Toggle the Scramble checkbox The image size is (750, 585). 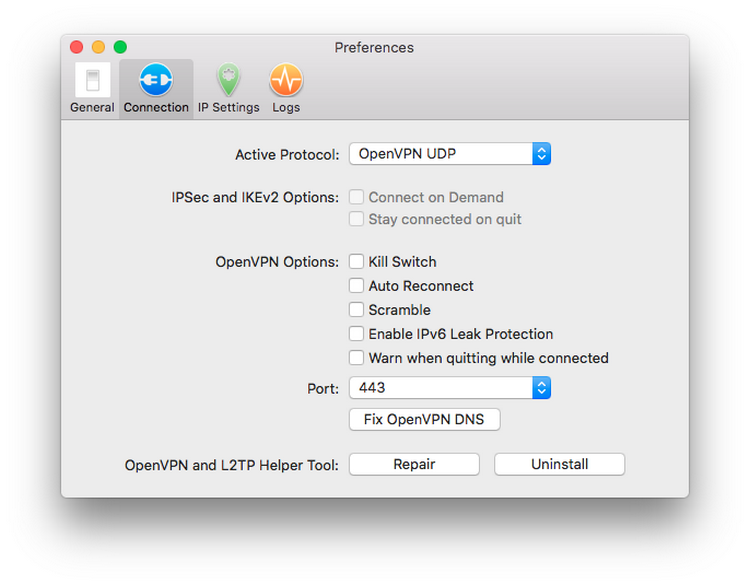[x=356, y=309]
